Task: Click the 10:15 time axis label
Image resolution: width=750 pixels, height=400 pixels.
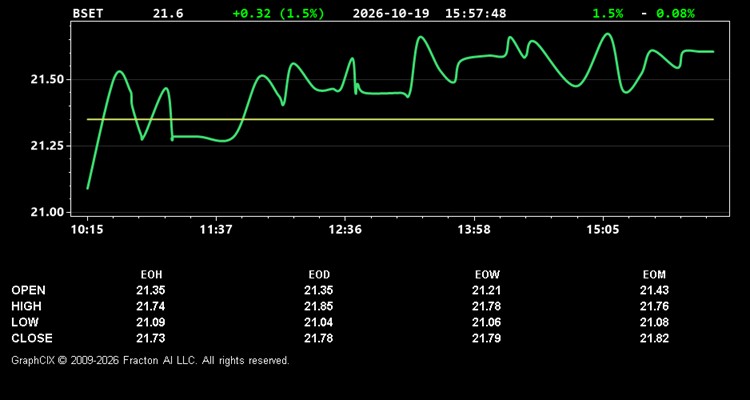Action: (88, 230)
